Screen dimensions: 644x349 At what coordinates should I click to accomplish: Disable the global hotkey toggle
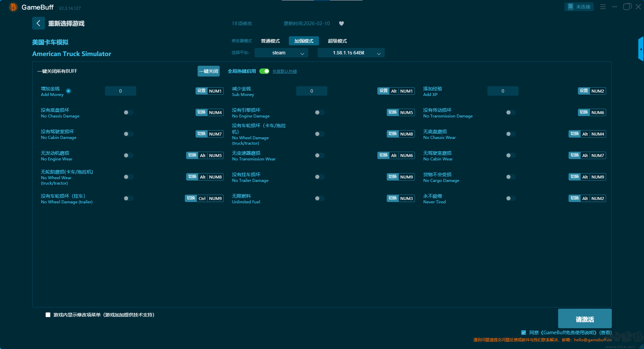(x=264, y=71)
